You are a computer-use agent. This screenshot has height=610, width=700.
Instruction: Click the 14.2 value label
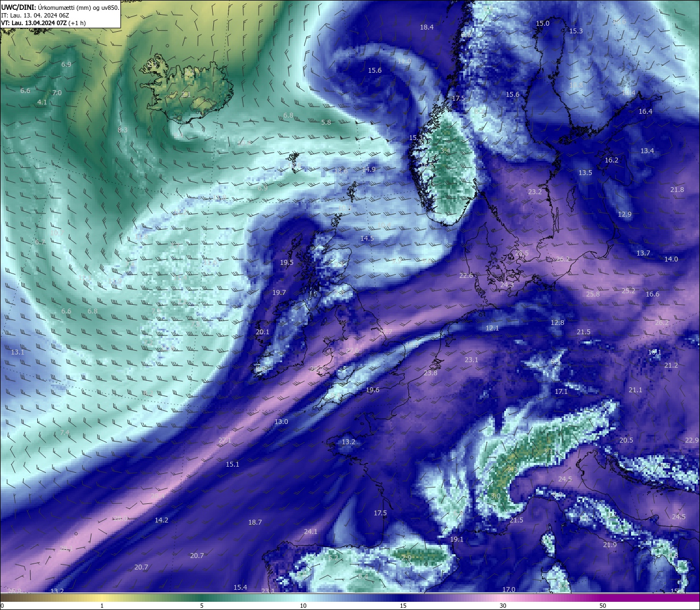coord(161,520)
